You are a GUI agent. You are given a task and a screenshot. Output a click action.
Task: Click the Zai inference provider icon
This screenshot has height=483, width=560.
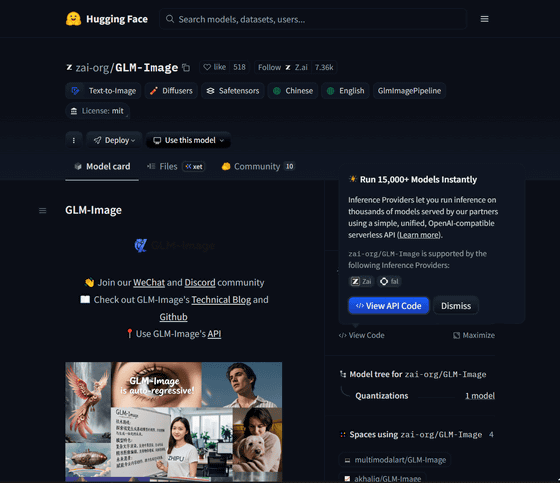tap(355, 282)
